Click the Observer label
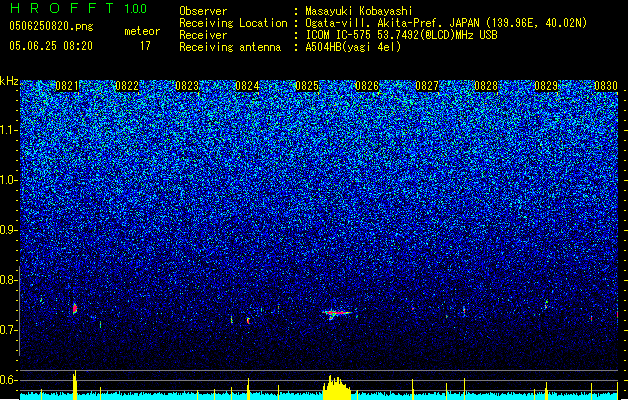 point(203,11)
